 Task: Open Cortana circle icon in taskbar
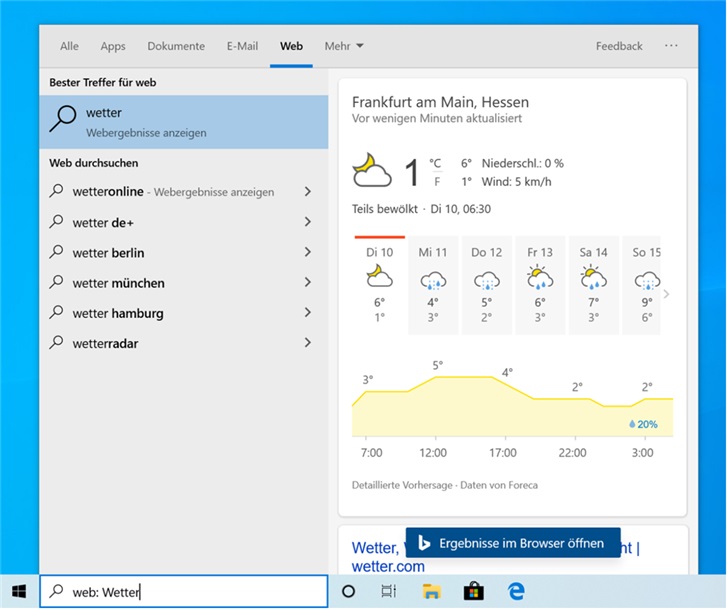[349, 591]
